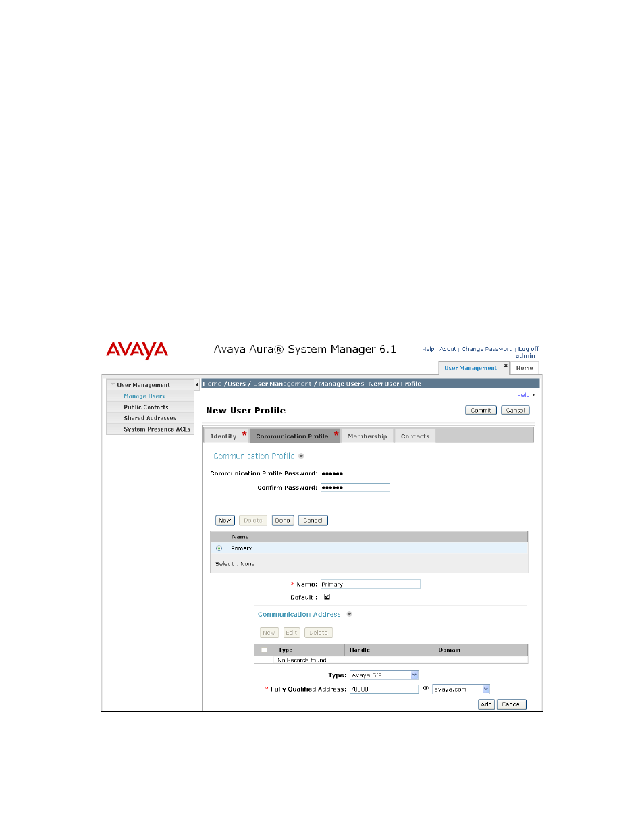644x834 pixels.
Task: Click the 'No Records found' table text
Action: click(x=302, y=660)
